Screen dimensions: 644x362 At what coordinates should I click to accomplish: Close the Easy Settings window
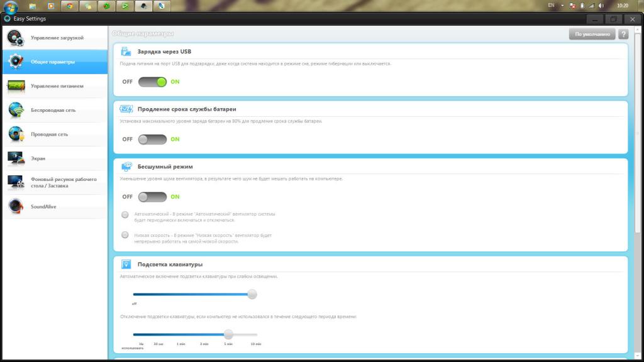point(633,19)
